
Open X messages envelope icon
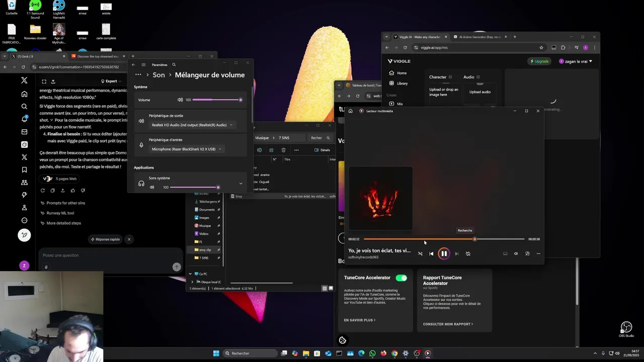point(24,132)
